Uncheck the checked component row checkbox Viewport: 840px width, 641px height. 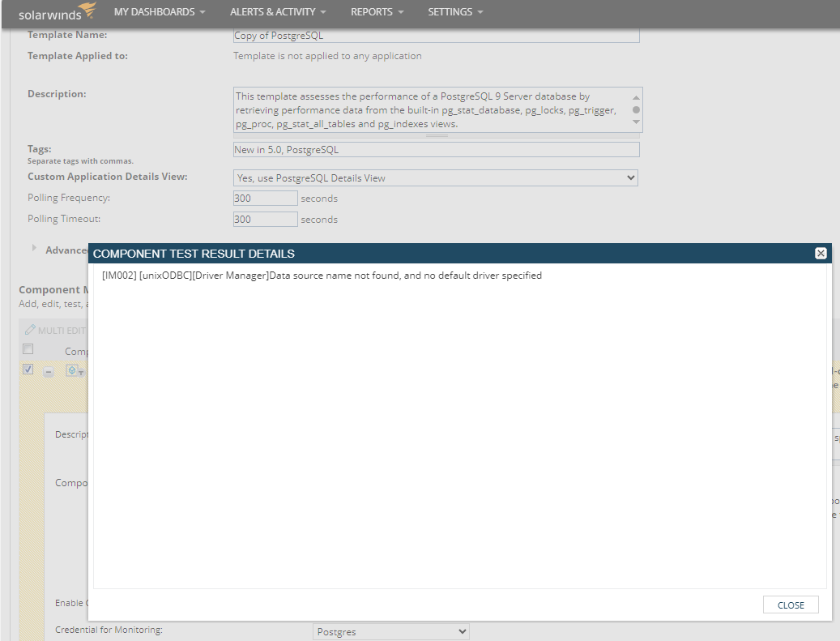(x=28, y=370)
